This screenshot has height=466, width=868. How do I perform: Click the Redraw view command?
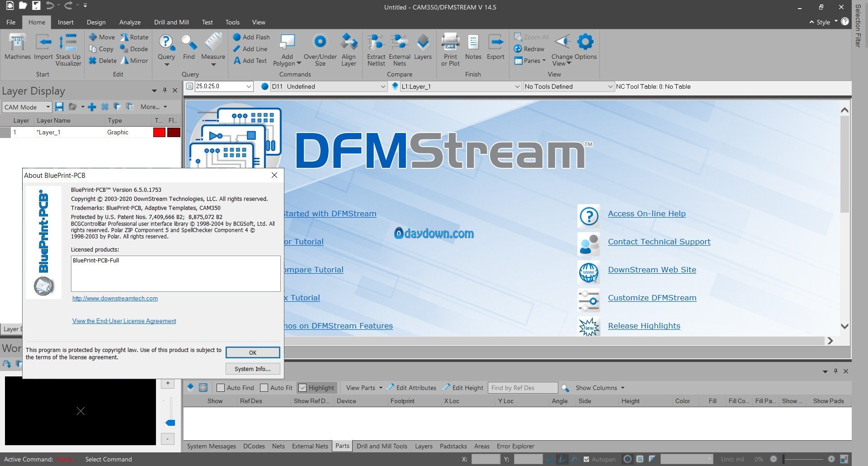click(529, 49)
